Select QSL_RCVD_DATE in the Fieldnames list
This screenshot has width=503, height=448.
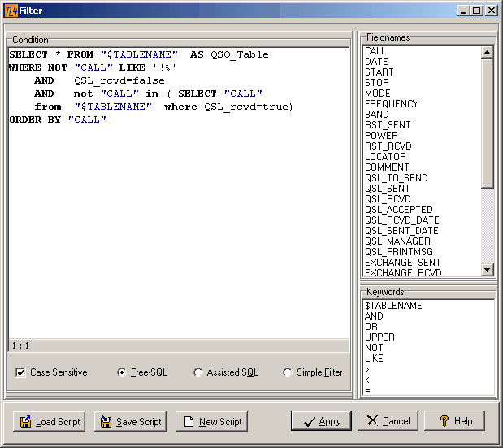coord(402,220)
